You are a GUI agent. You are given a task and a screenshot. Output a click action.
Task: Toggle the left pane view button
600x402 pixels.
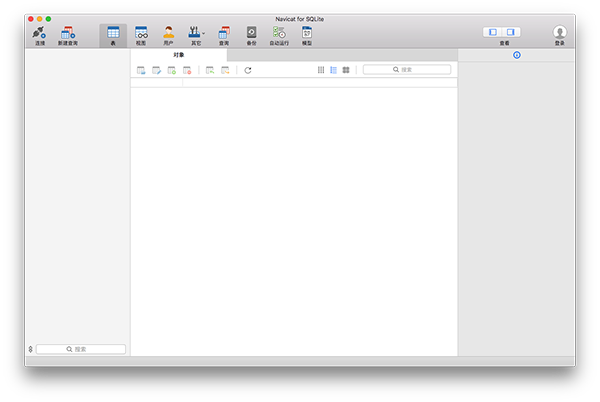tap(493, 32)
